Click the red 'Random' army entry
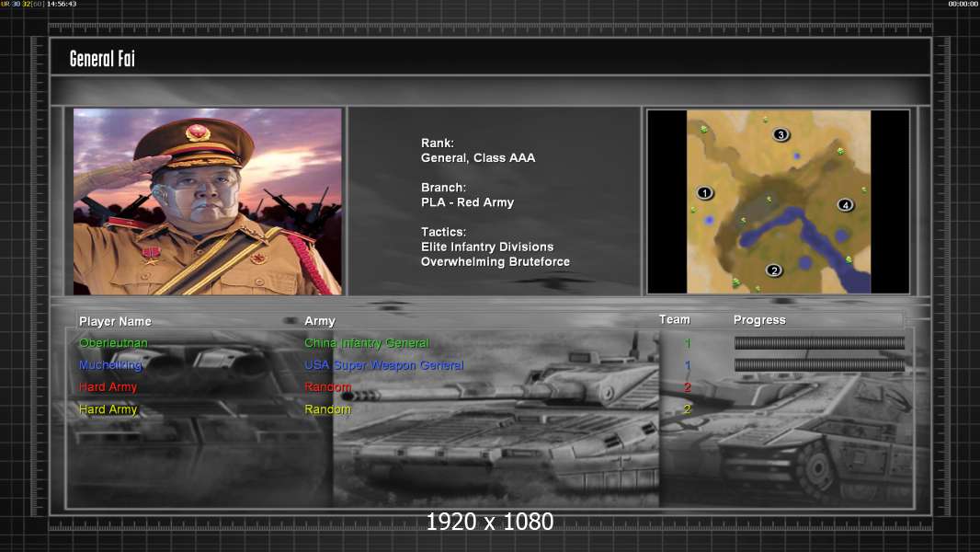This screenshot has width=980, height=552. 328,387
